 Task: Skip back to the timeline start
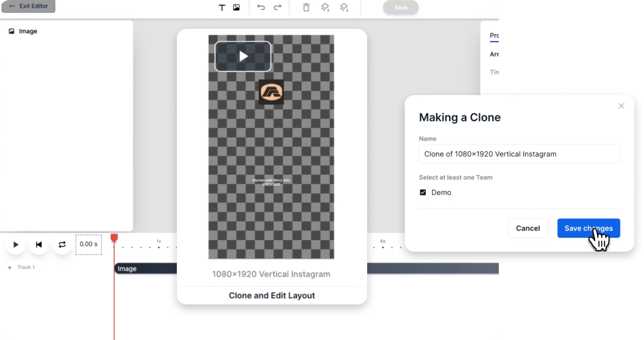[39, 244]
